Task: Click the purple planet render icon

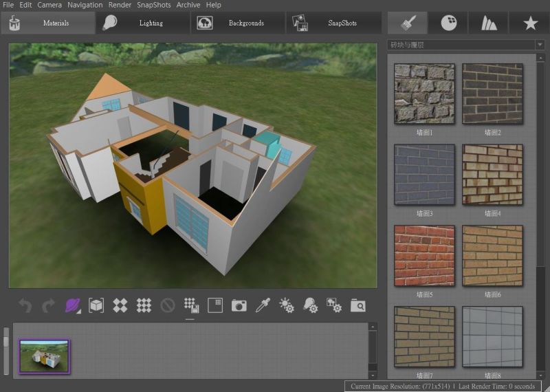Action: click(x=72, y=305)
